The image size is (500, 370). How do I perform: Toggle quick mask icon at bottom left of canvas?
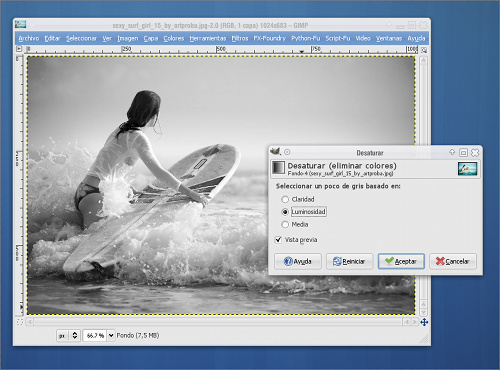coord(20,322)
